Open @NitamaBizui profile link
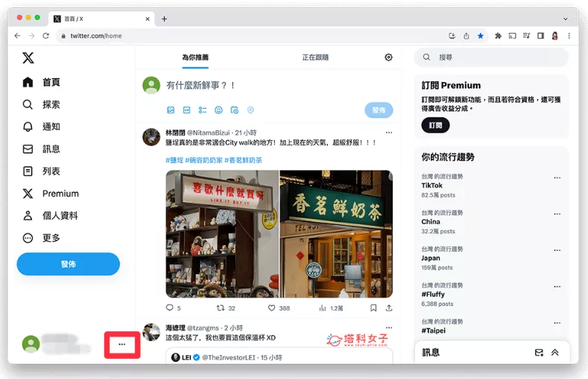The width and height of the screenshot is (588, 379). pyautogui.click(x=209, y=133)
